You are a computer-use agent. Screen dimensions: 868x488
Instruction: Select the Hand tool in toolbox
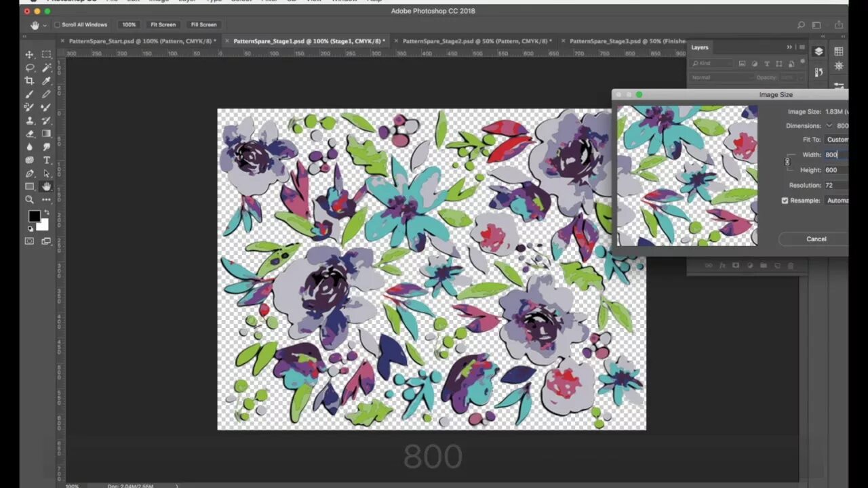click(x=46, y=186)
